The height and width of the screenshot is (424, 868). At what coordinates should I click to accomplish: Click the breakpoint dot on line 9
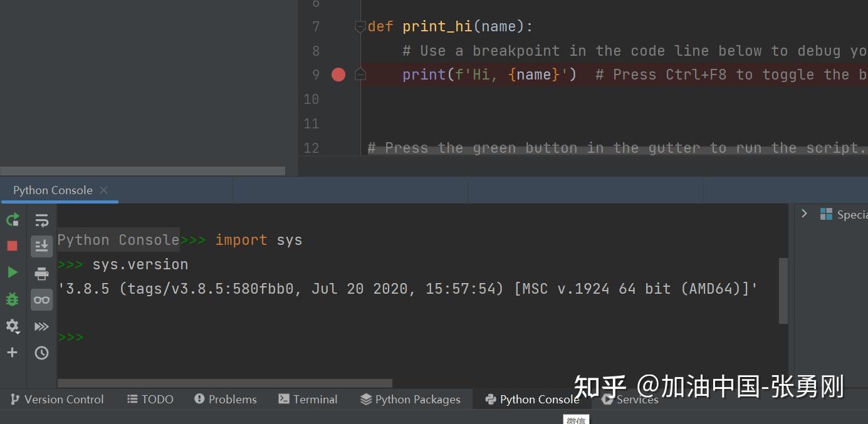[338, 74]
